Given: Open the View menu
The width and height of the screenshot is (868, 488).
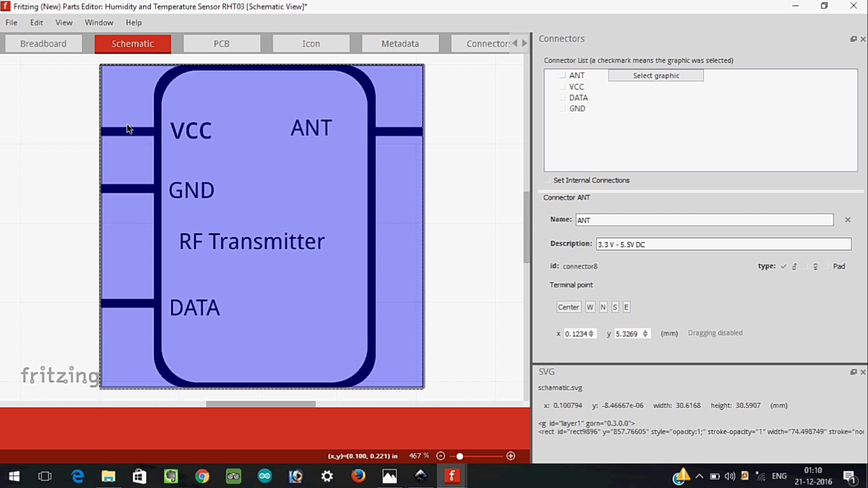Looking at the screenshot, I should coord(64,23).
